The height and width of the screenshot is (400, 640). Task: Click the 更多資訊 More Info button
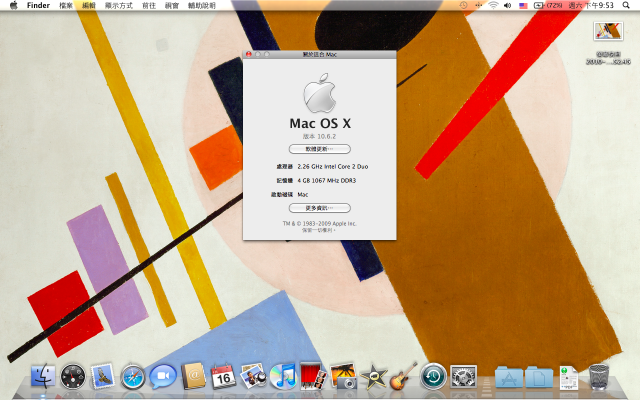click(x=320, y=208)
